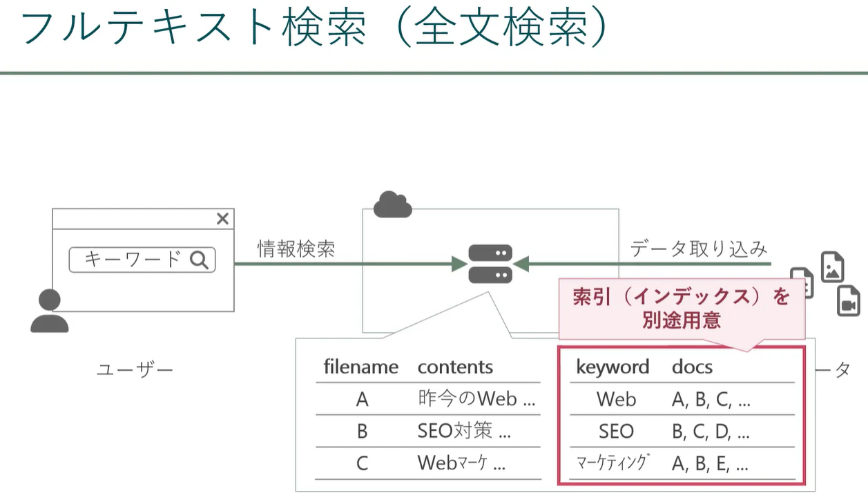Click the slide title フルテキスト検索（全文検索）
Image resolution: width=868 pixels, height=493 pixels.
pyautogui.click(x=316, y=28)
